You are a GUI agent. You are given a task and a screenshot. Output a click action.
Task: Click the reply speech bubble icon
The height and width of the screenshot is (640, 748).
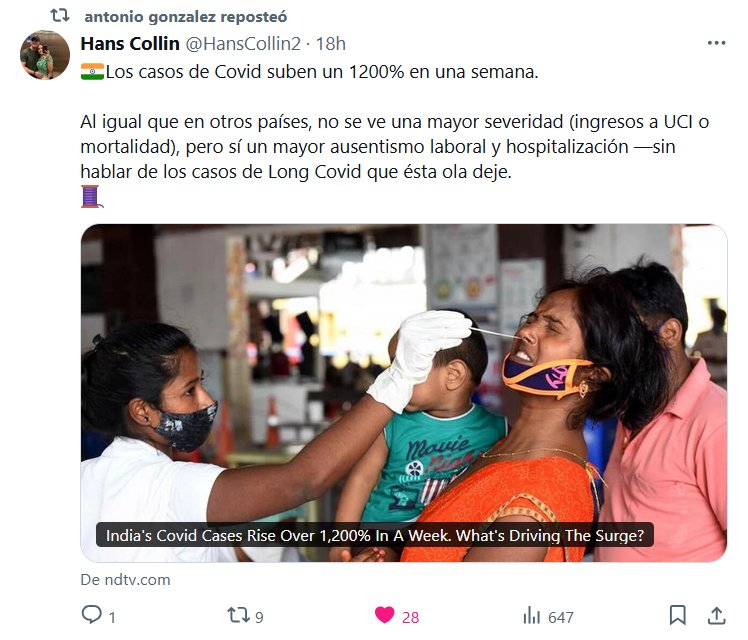[x=92, y=615]
